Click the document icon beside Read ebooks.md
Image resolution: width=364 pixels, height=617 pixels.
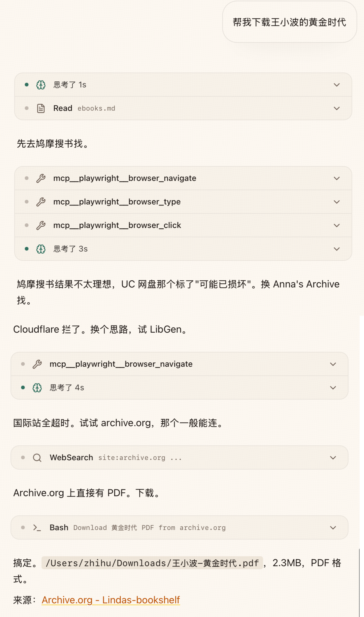click(41, 108)
